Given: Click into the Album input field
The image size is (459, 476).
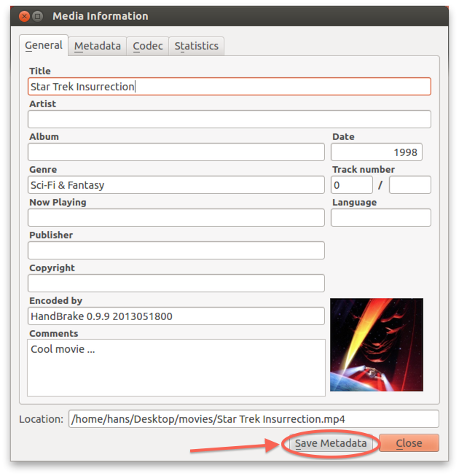Looking at the screenshot, I should tap(176, 152).
